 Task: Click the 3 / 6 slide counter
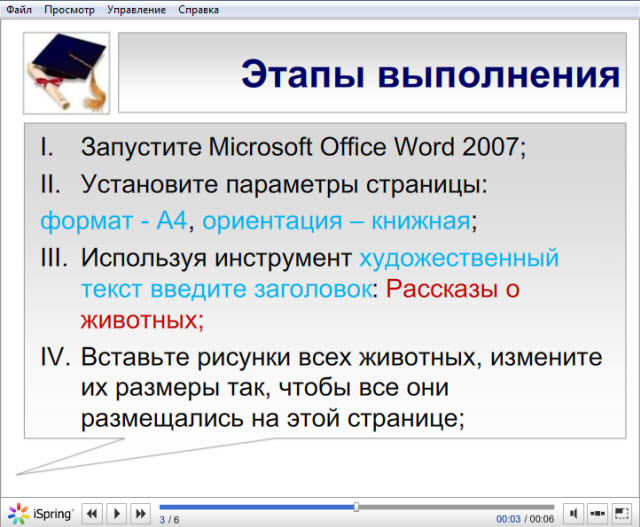pos(169,519)
